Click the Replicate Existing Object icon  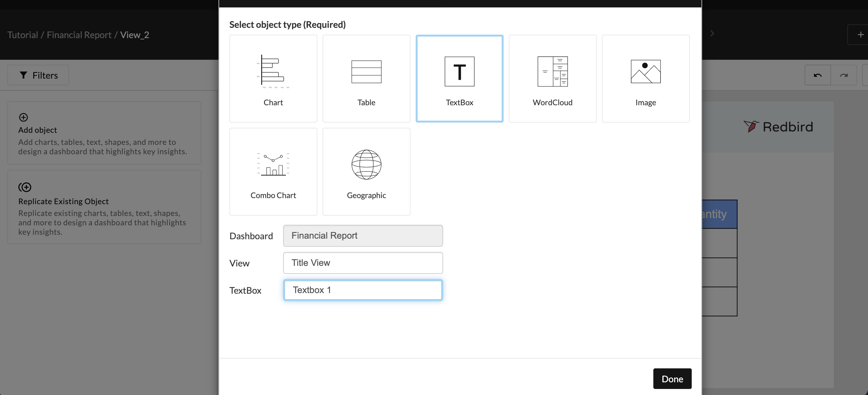pos(24,187)
